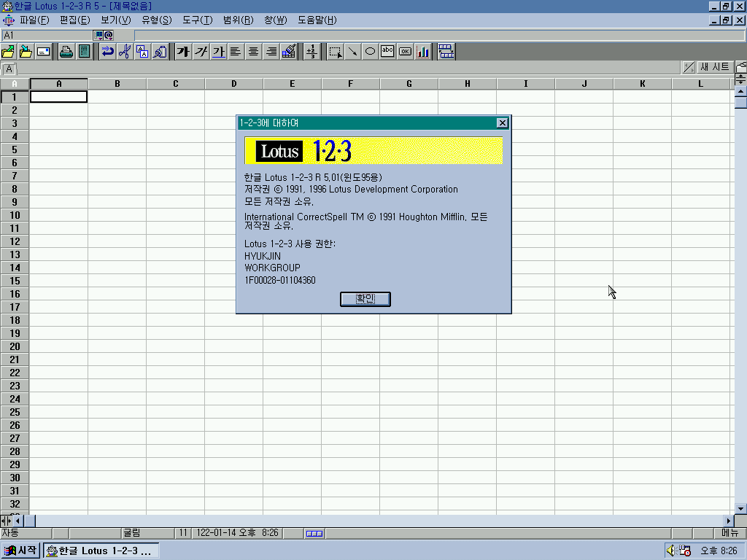Click the scheduler tray icon beside the speaker

tap(685, 551)
